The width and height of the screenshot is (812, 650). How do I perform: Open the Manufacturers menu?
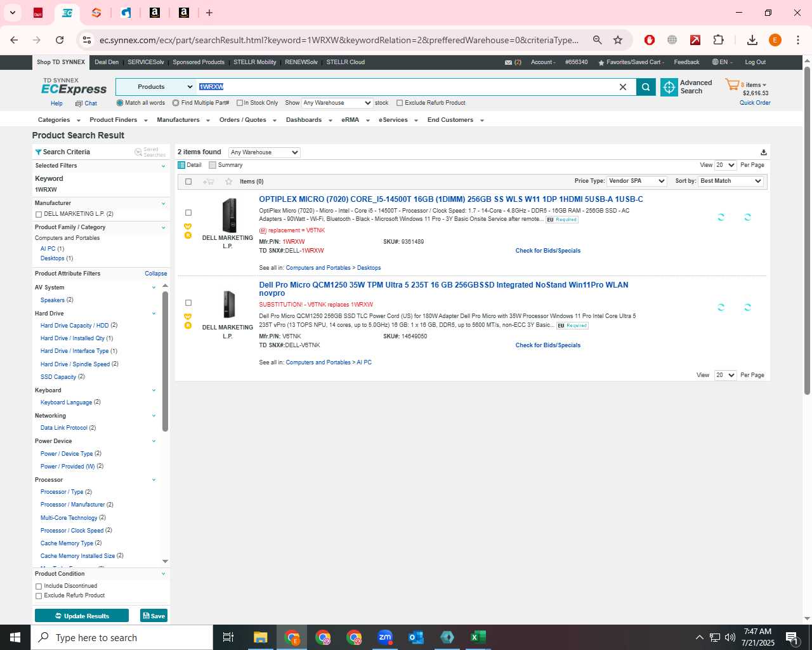point(183,120)
